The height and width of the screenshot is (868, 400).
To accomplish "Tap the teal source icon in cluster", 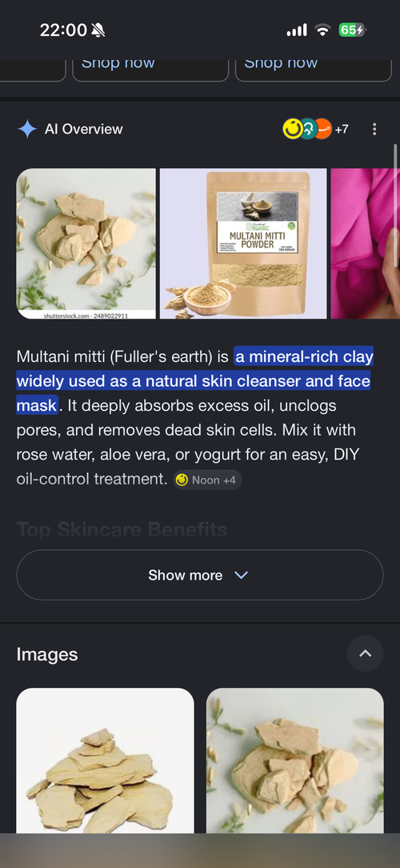I will 307,129.
